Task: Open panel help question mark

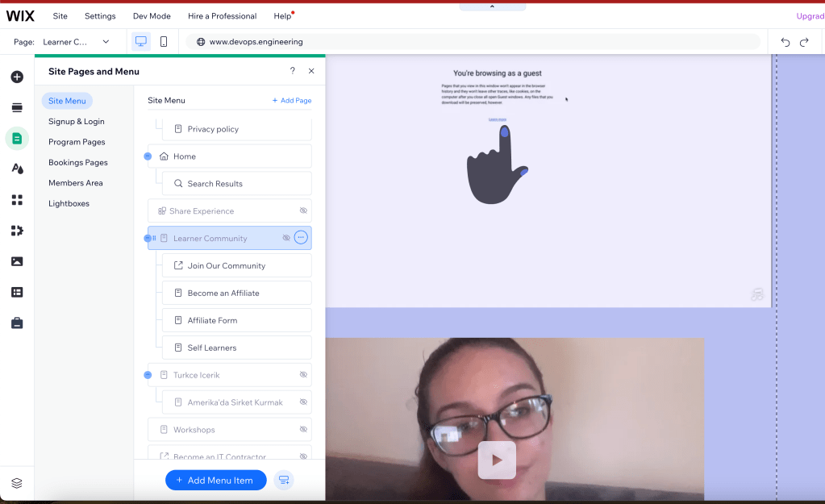Action: (293, 70)
